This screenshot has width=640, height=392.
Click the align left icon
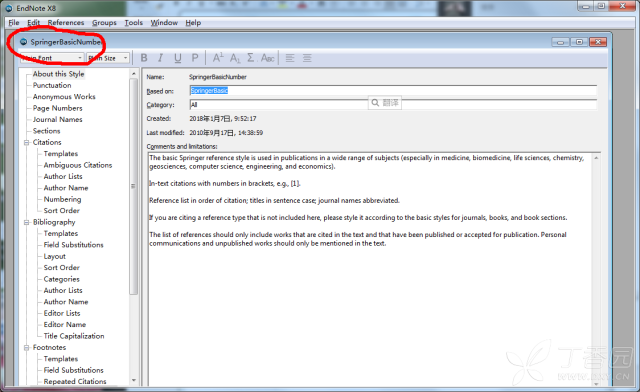tap(290, 58)
